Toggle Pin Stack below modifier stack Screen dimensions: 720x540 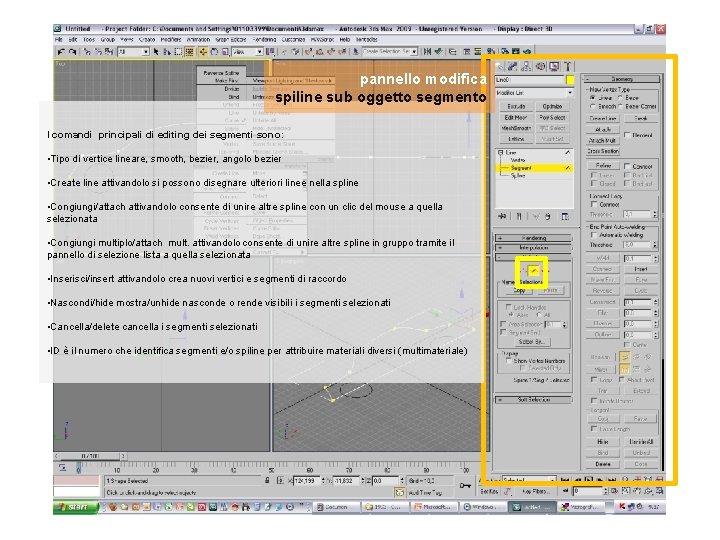tap(502, 216)
